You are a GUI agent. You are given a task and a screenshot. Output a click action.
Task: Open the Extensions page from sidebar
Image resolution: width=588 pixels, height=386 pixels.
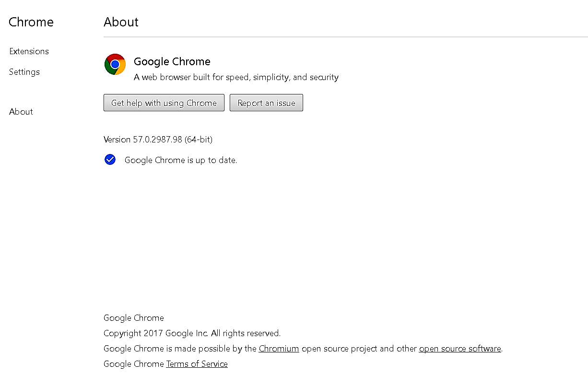[29, 51]
